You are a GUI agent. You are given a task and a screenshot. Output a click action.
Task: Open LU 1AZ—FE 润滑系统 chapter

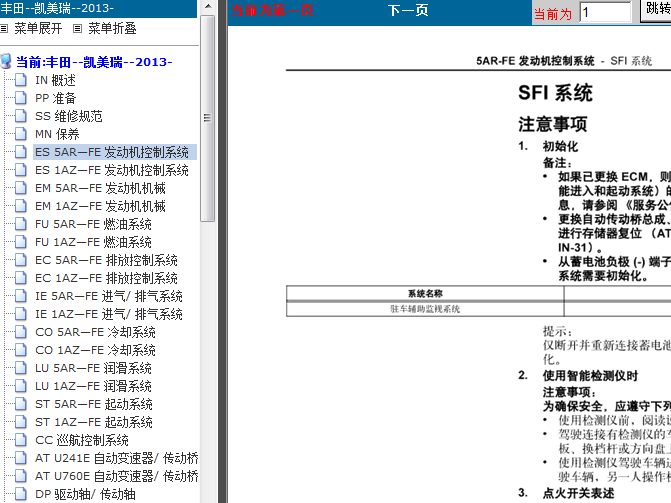click(93, 386)
